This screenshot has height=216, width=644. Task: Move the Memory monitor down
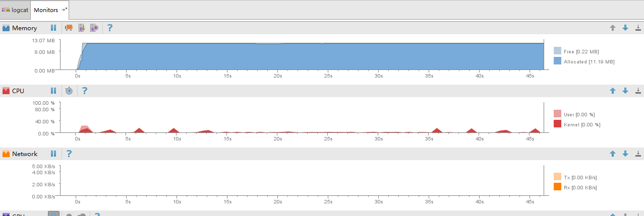pos(625,28)
